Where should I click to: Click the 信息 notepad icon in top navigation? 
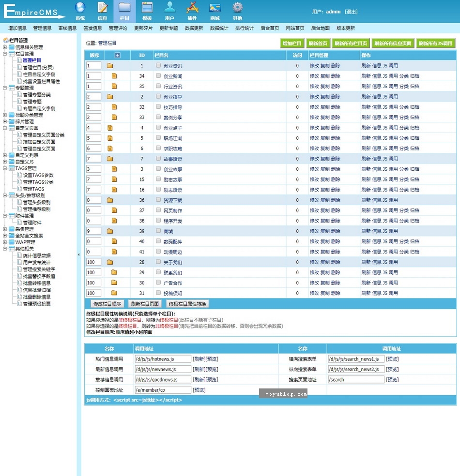tap(102, 7)
